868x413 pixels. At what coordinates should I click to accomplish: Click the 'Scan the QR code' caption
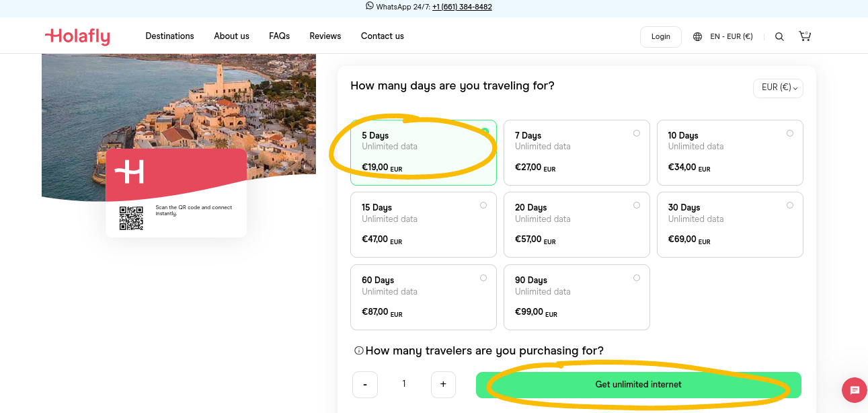click(x=194, y=211)
